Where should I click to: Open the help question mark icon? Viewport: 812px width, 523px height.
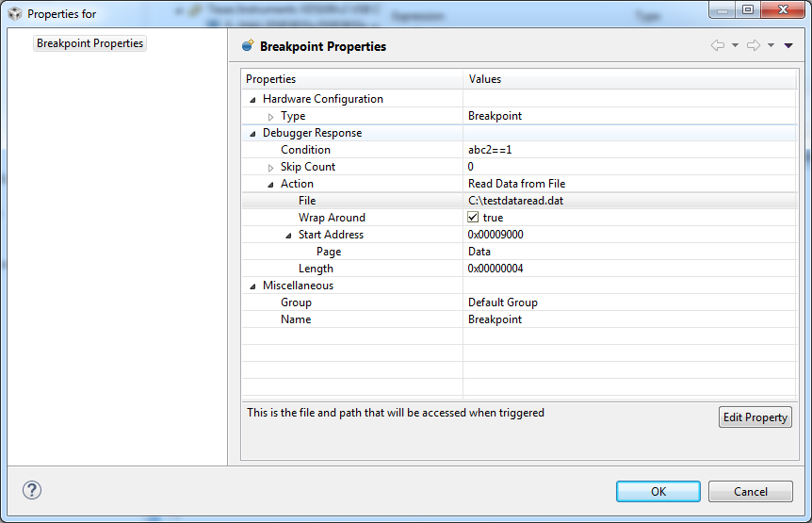point(32,490)
